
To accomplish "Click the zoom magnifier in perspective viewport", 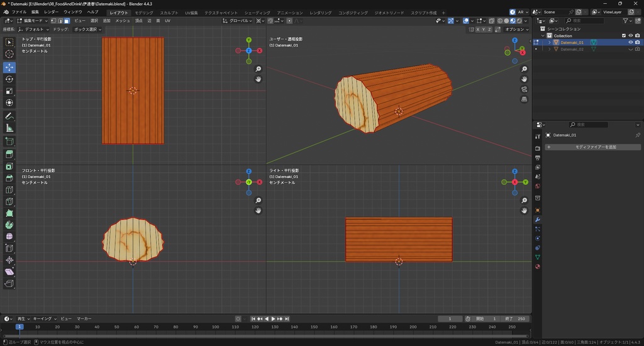I will (x=525, y=69).
